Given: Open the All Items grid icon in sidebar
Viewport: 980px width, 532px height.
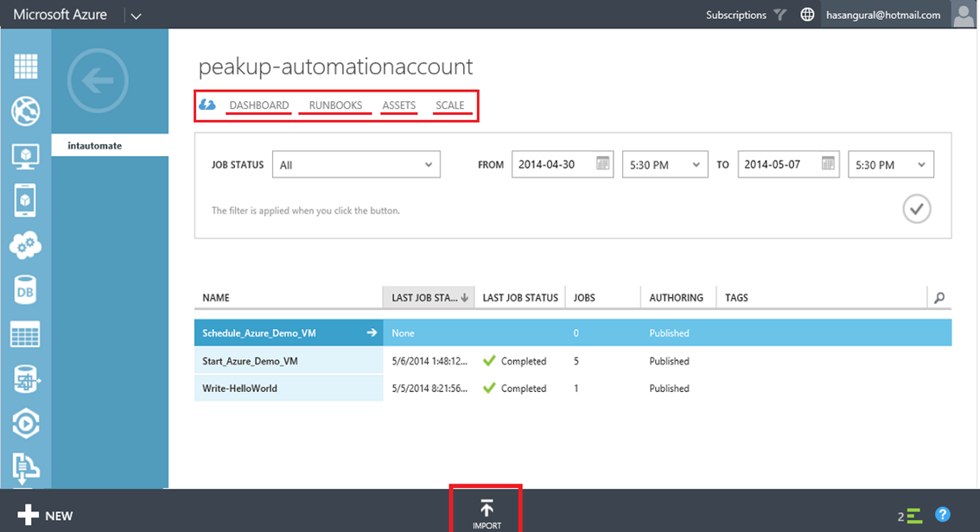Looking at the screenshot, I should tap(26, 66).
